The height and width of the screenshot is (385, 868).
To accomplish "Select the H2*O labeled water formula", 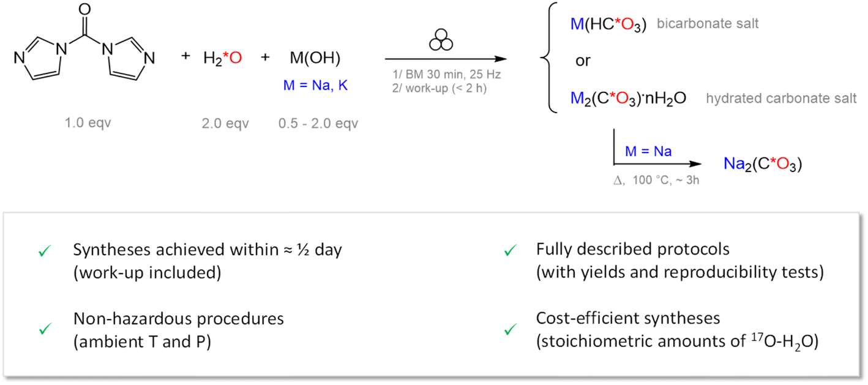I will tap(222, 59).
